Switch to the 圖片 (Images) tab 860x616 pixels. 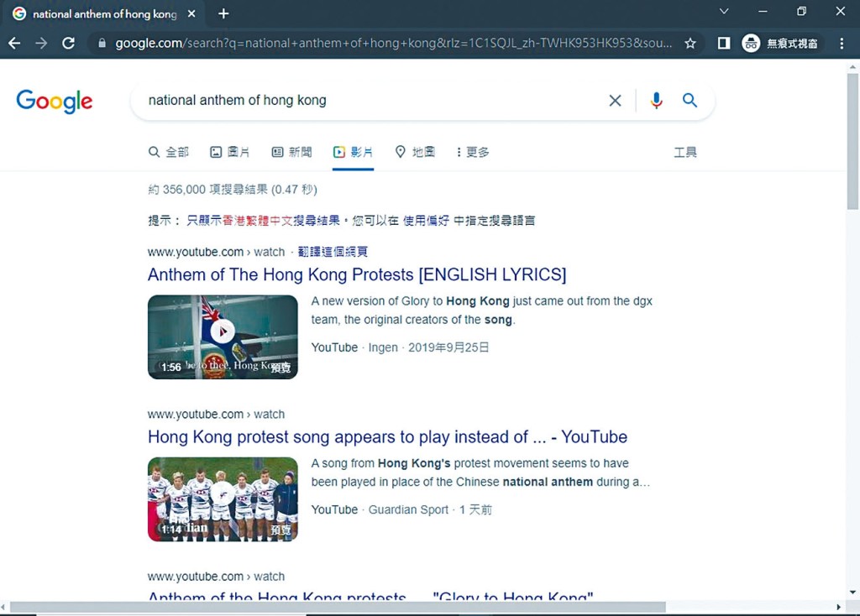pyautogui.click(x=229, y=152)
